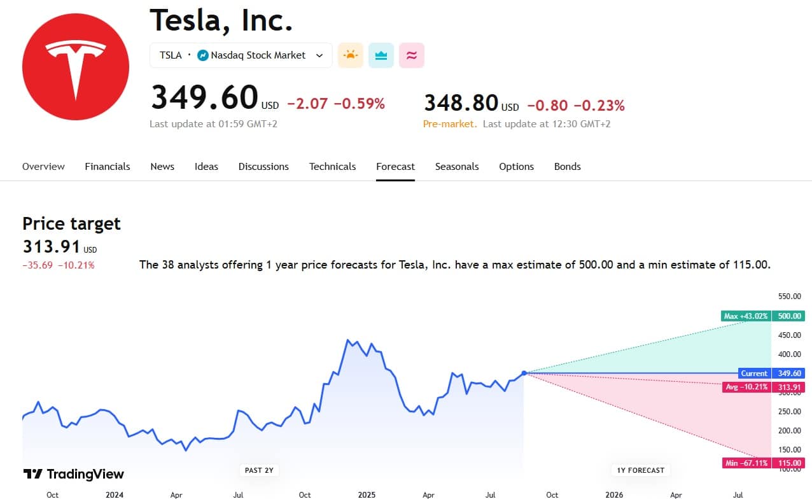Screen dimensions: 812x504
Task: Click the blue crown icon badge
Action: (x=381, y=55)
